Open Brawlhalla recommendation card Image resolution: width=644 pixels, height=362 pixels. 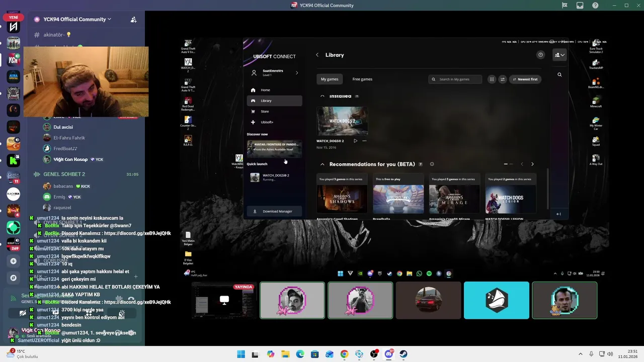point(398,197)
